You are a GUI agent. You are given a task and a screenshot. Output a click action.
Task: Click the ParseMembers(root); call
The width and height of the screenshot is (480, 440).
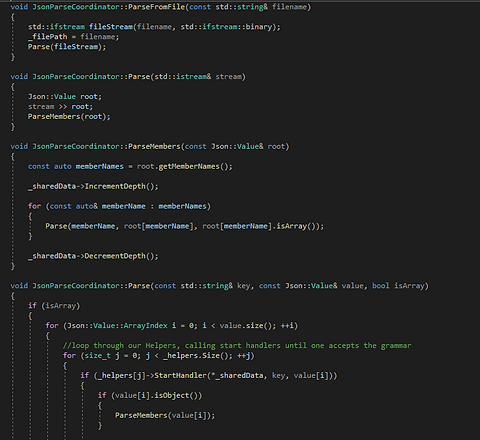tap(69, 117)
